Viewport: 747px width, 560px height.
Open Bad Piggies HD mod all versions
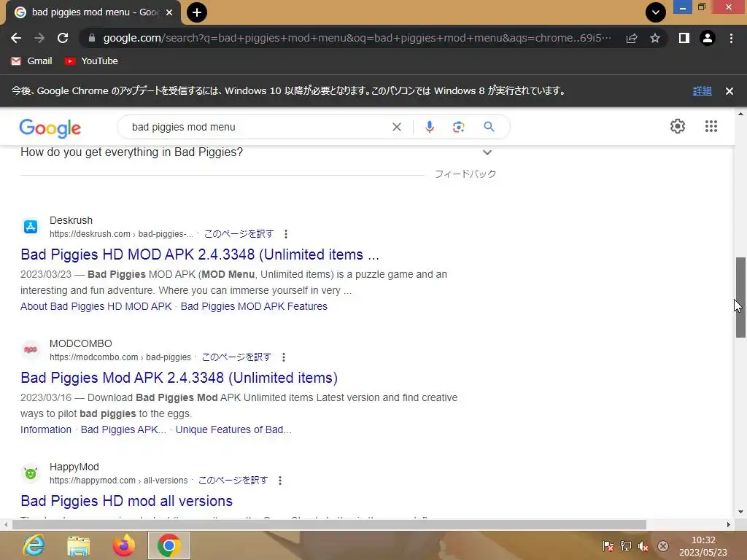127,501
